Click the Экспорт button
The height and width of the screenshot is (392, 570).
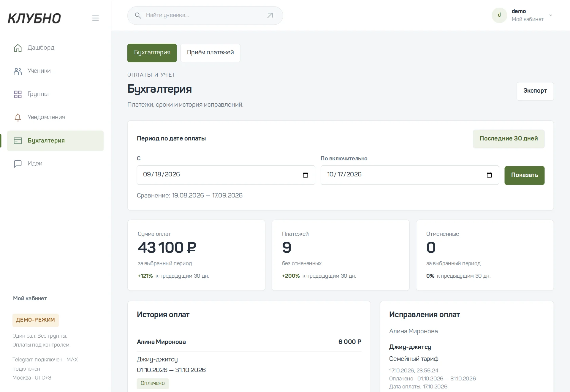point(535,91)
